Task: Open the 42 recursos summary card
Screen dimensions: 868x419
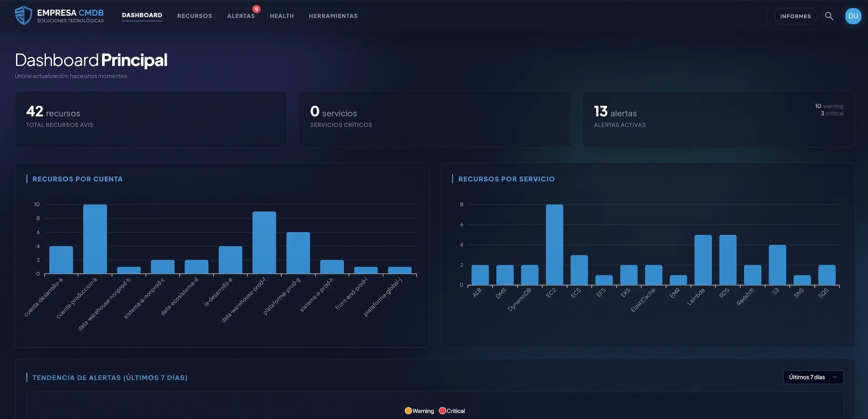Action: coord(151,119)
